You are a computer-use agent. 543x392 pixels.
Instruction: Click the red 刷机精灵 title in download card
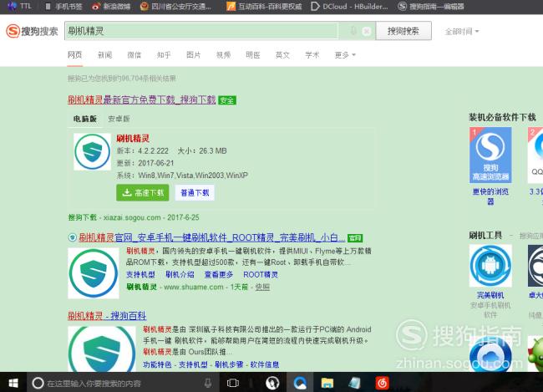pyautogui.click(x=133, y=139)
